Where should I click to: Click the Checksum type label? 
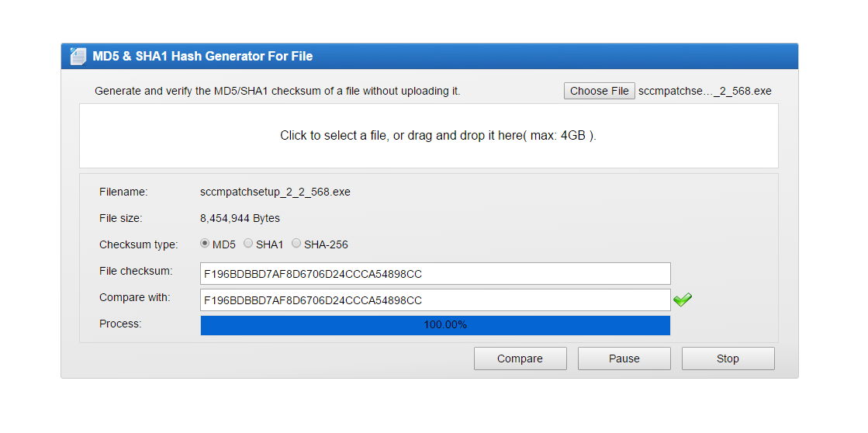pyautogui.click(x=138, y=244)
